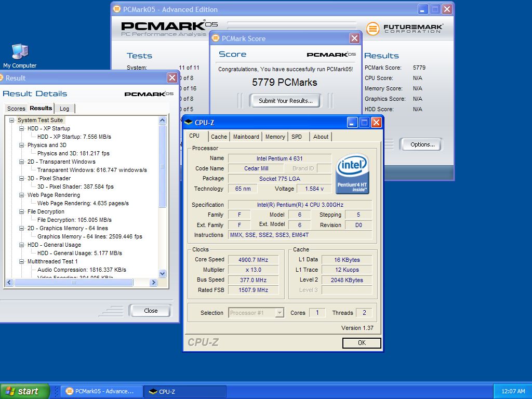Image resolution: width=532 pixels, height=399 pixels.
Task: Click the Name field Intel Pentium 4 631
Action: pos(279,158)
